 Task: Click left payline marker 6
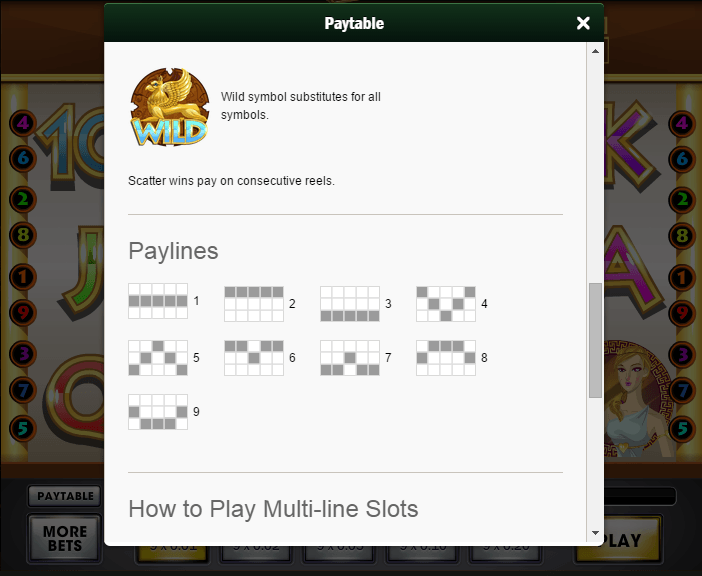coord(23,158)
